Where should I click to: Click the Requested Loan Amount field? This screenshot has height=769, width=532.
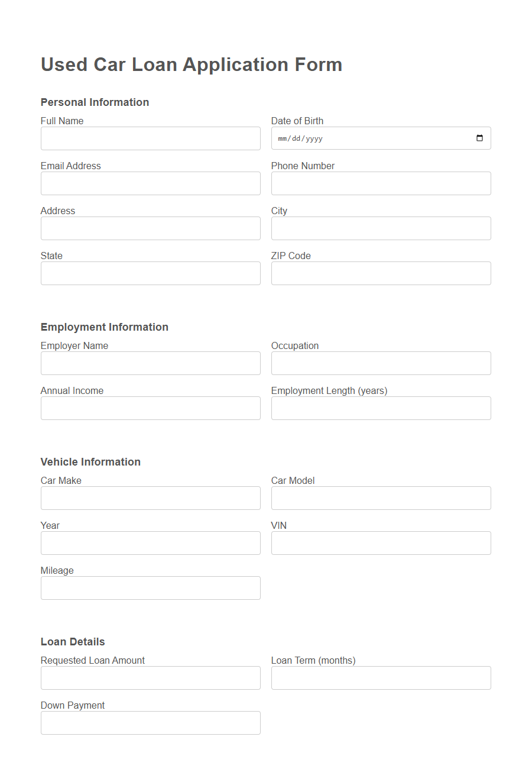click(x=150, y=677)
